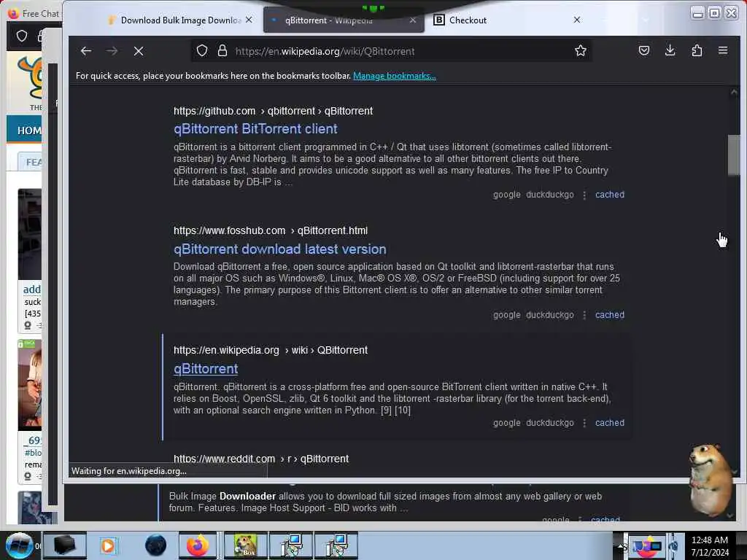This screenshot has width=747, height=560.
Task: Open more options dots for wikipedia result
Action: tap(584, 423)
